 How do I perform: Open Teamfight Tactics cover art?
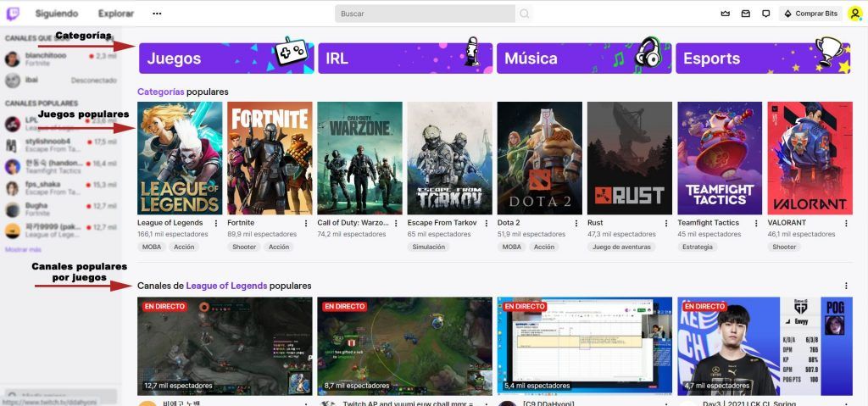click(720, 159)
